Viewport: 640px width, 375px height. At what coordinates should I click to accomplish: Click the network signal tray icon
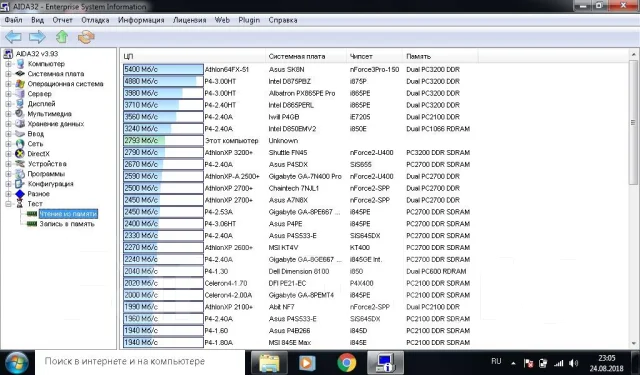(x=559, y=363)
